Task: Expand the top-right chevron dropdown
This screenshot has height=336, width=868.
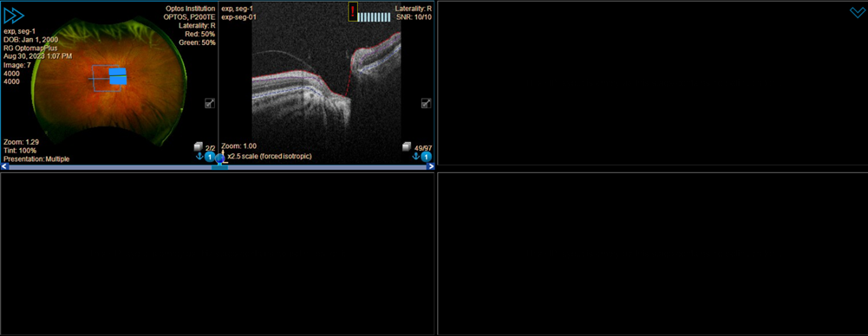Action: 857,13
